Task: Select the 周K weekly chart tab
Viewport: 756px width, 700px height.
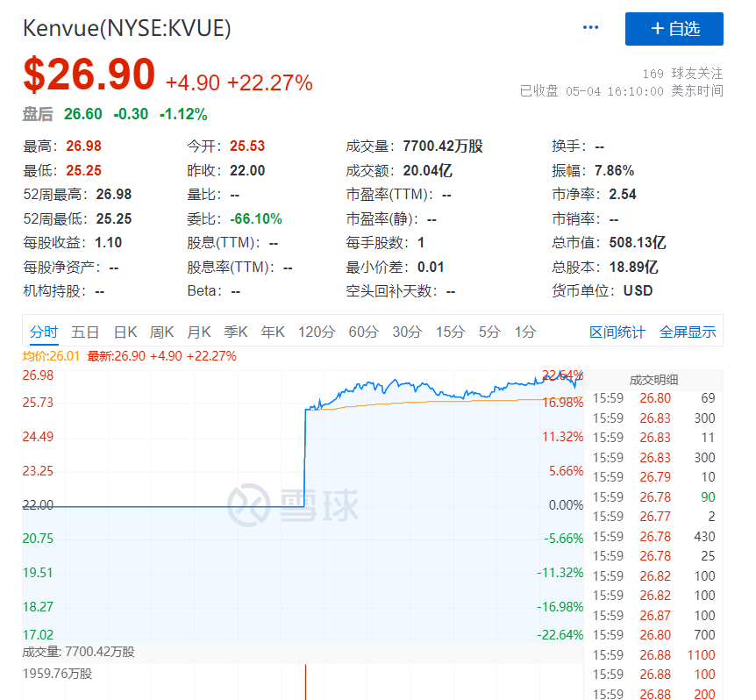Action: click(x=163, y=332)
